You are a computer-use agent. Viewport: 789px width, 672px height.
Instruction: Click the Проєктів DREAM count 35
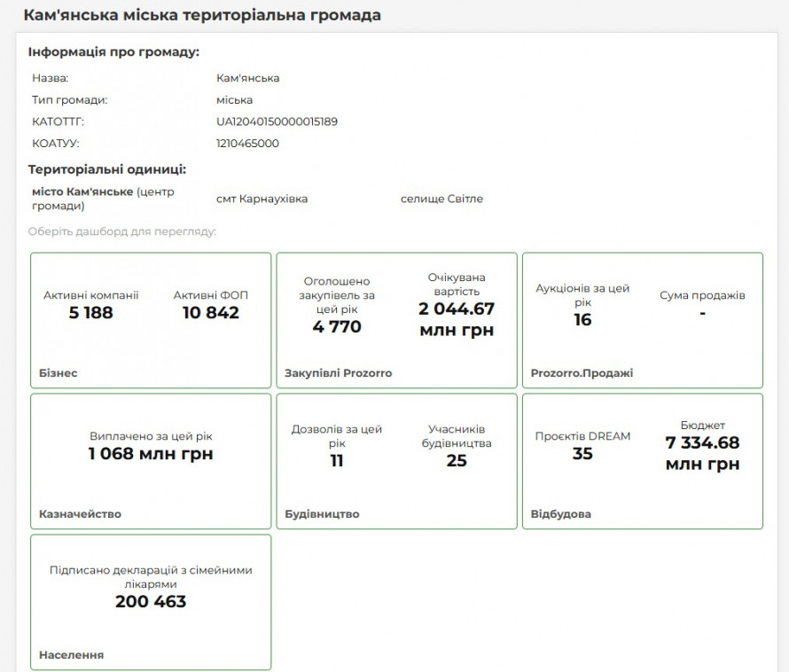(582, 454)
